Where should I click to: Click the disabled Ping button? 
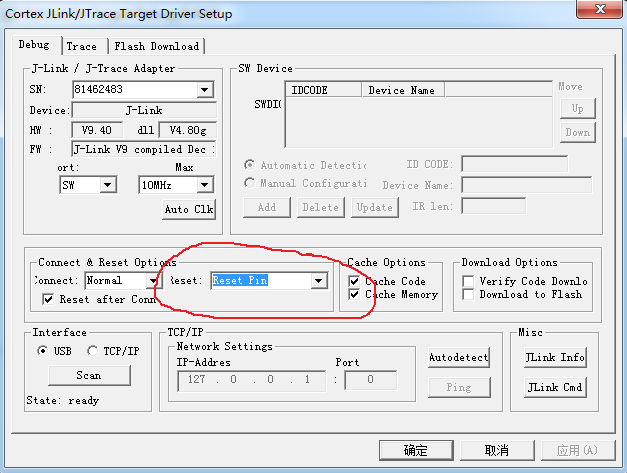(459, 387)
